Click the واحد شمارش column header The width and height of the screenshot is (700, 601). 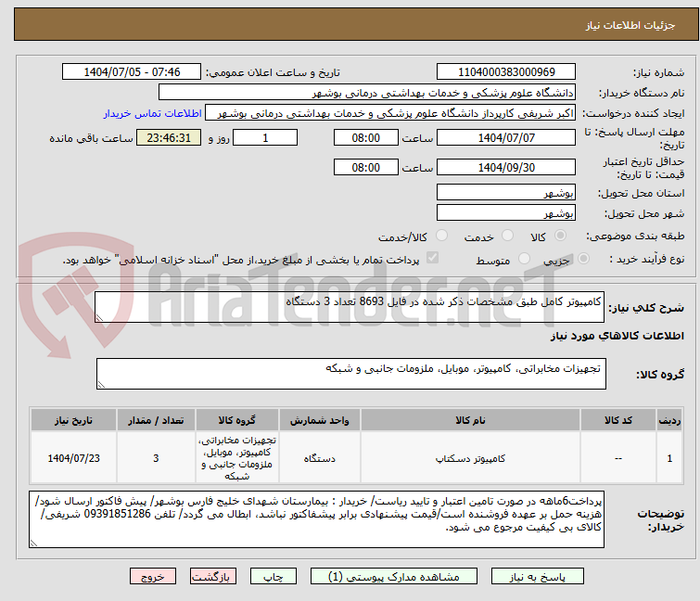click(319, 420)
